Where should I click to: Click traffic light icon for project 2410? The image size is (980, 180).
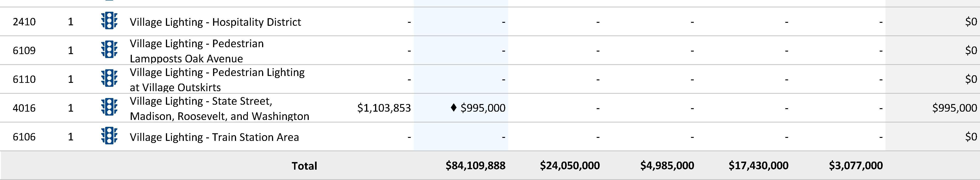coord(109,21)
